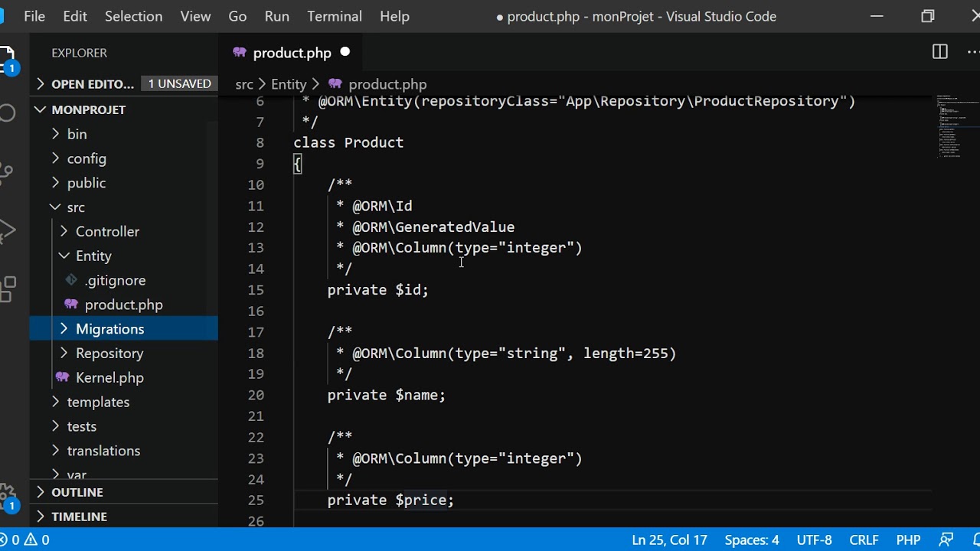This screenshot has width=980, height=551.
Task: Click the unsaved dot on product.php tab
Action: pos(345,52)
